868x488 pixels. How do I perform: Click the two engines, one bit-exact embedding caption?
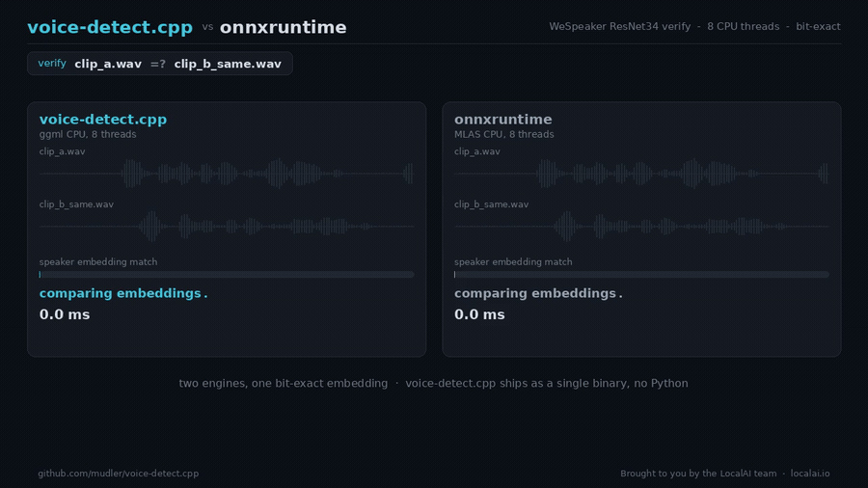(x=284, y=384)
